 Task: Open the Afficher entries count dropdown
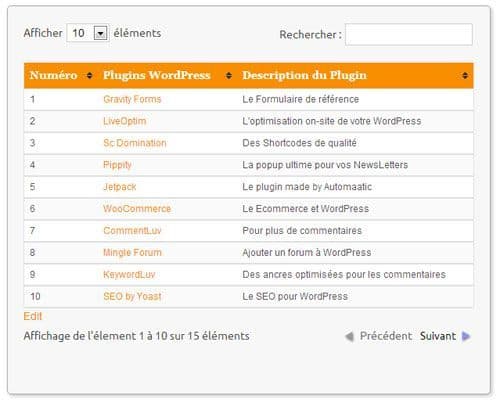tap(87, 33)
